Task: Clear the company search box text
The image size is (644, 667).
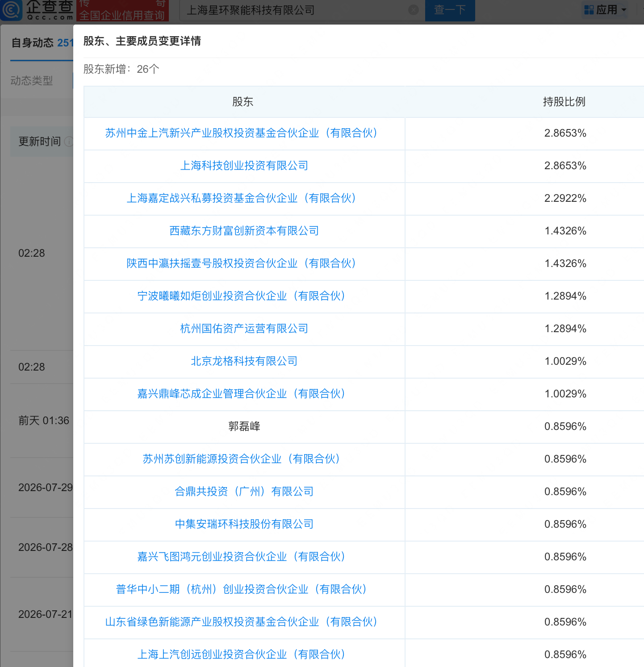Action: [x=414, y=10]
